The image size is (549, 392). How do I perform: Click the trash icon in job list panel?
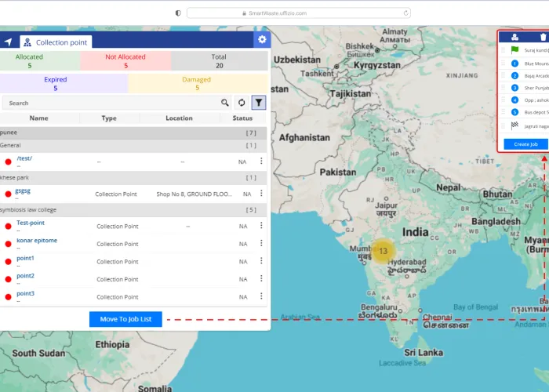[x=543, y=37]
